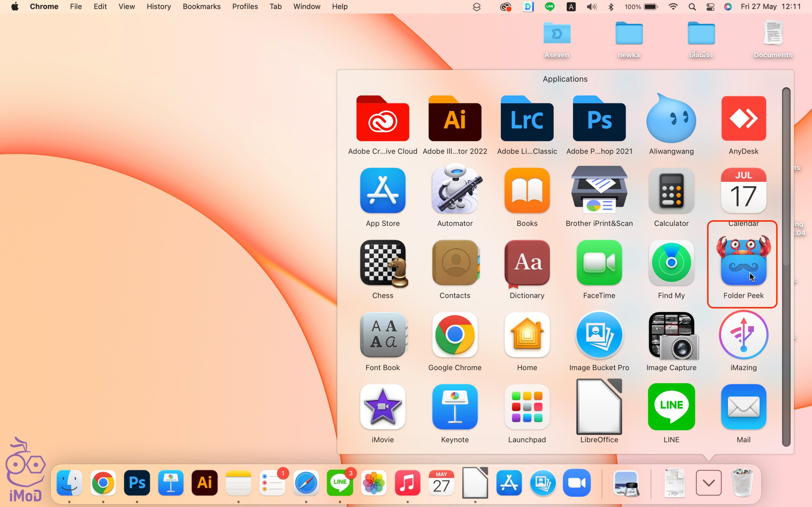Open the Bookmarks menu
This screenshot has width=812, height=507.
[x=201, y=7]
